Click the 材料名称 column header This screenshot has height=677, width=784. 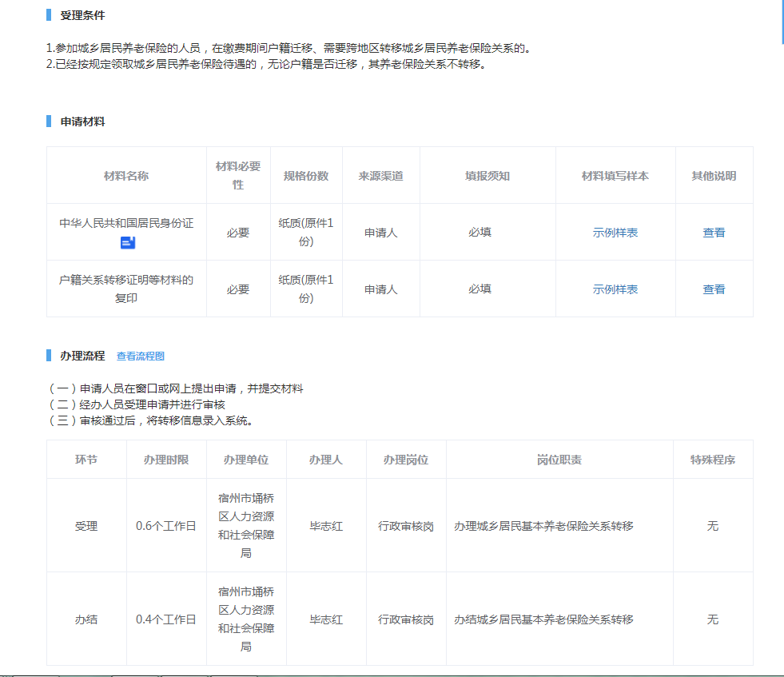point(126,176)
